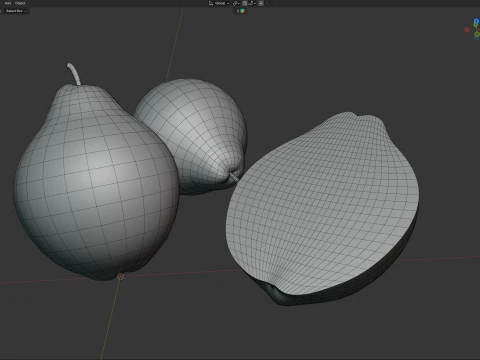
Task: Open the pivot point dropdown
Action: (236, 3)
